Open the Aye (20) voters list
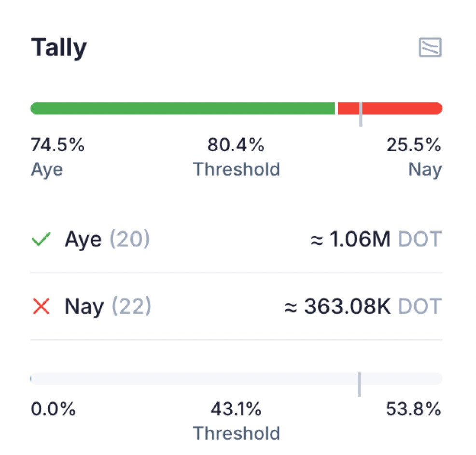The height and width of the screenshot is (455, 476). [x=107, y=239]
